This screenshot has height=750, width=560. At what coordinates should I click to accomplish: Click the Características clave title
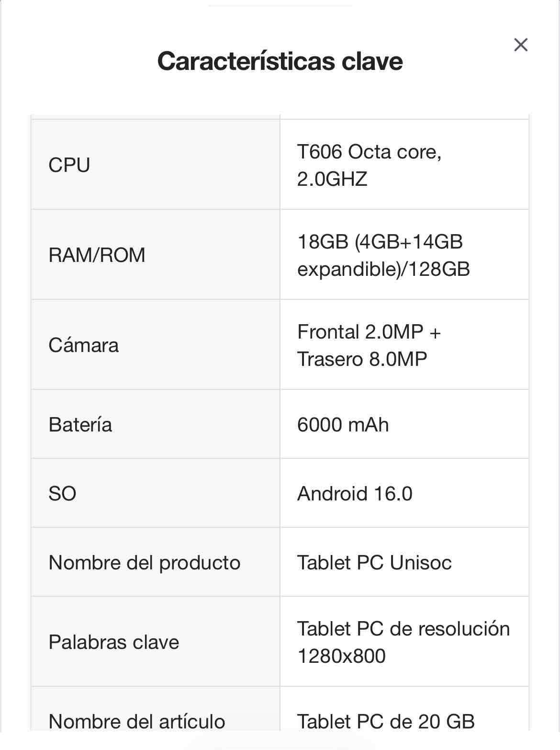click(x=280, y=61)
